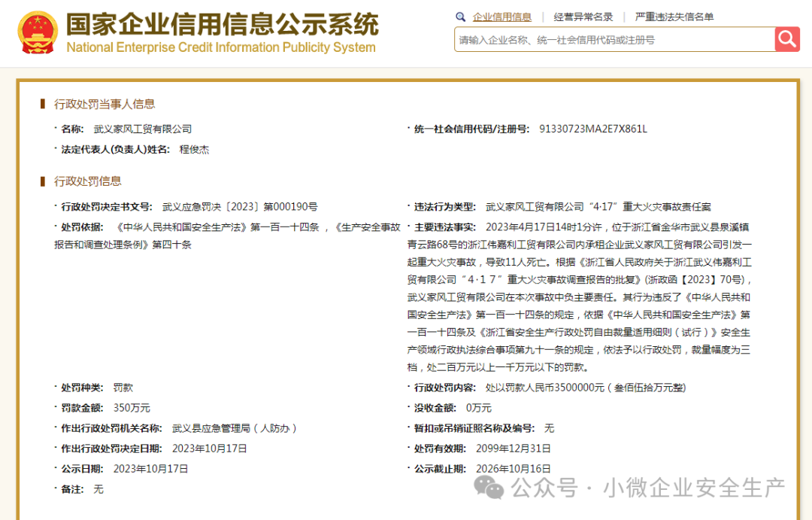Click the 统一社会信用代码/注册号 label
812x520 pixels.
[471, 129]
